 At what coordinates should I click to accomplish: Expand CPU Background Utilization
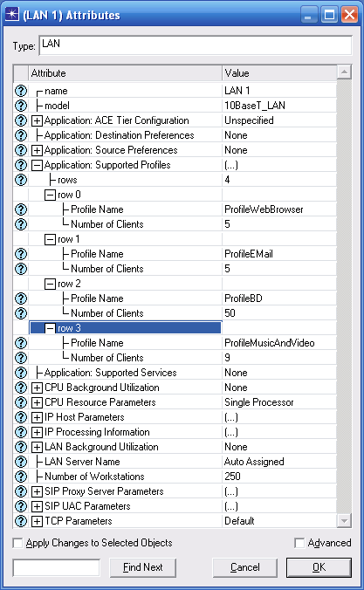click(x=37, y=388)
